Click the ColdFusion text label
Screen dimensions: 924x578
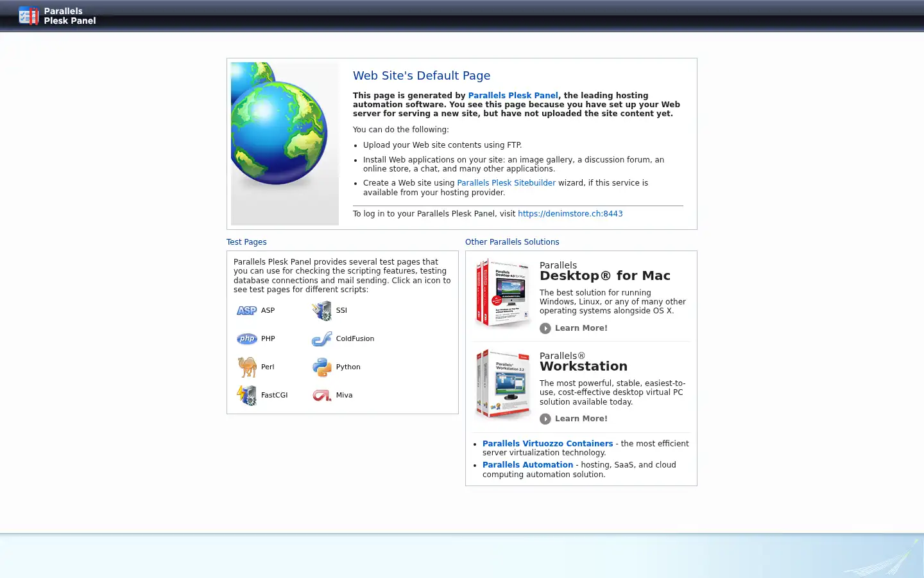(355, 339)
